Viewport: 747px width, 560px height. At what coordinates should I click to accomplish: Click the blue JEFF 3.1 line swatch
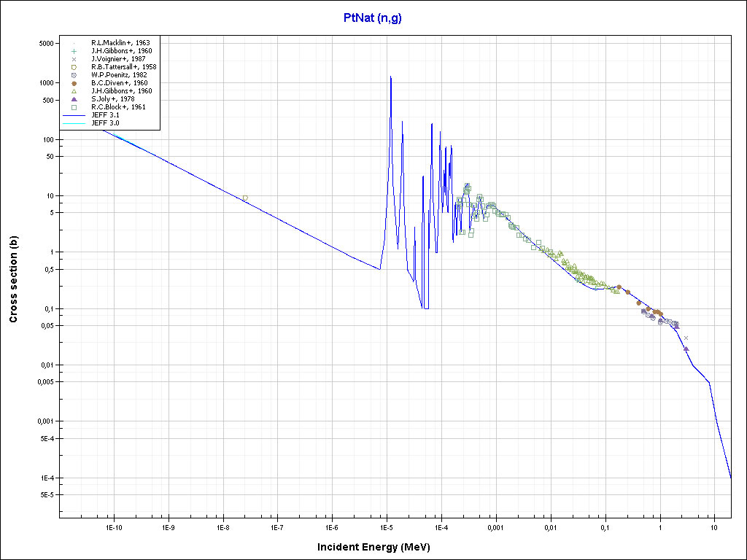coord(74,115)
